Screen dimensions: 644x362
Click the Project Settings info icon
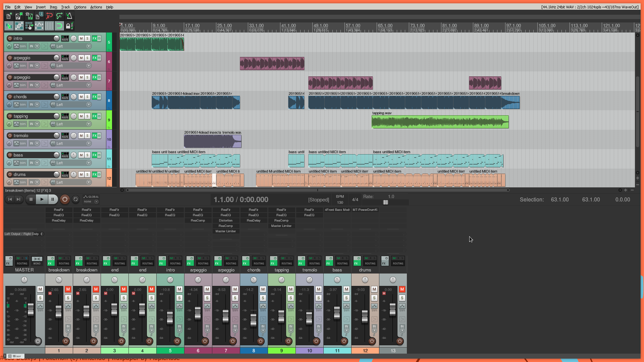(39, 16)
